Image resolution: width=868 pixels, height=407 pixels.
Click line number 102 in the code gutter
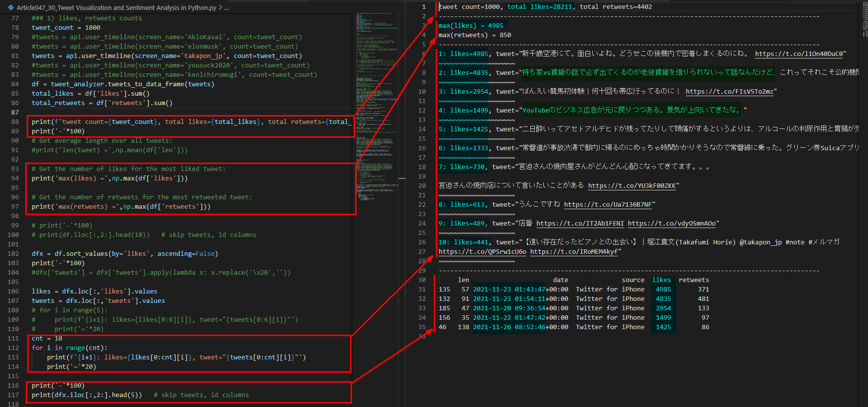pos(13,254)
